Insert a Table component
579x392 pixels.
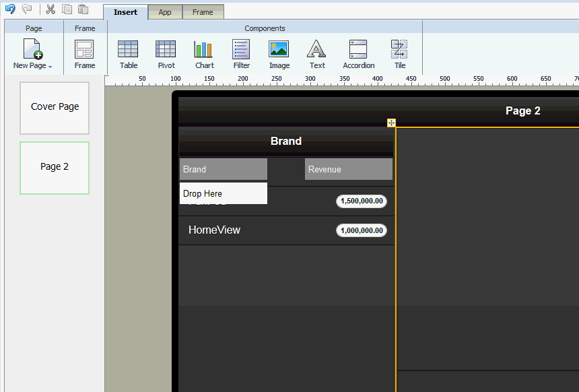click(128, 54)
